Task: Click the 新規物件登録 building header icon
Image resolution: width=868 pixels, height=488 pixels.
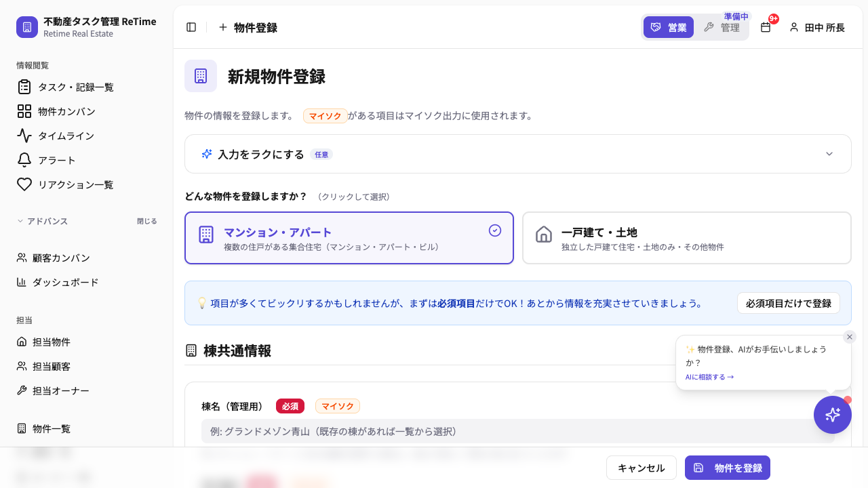Action: pos(201,76)
